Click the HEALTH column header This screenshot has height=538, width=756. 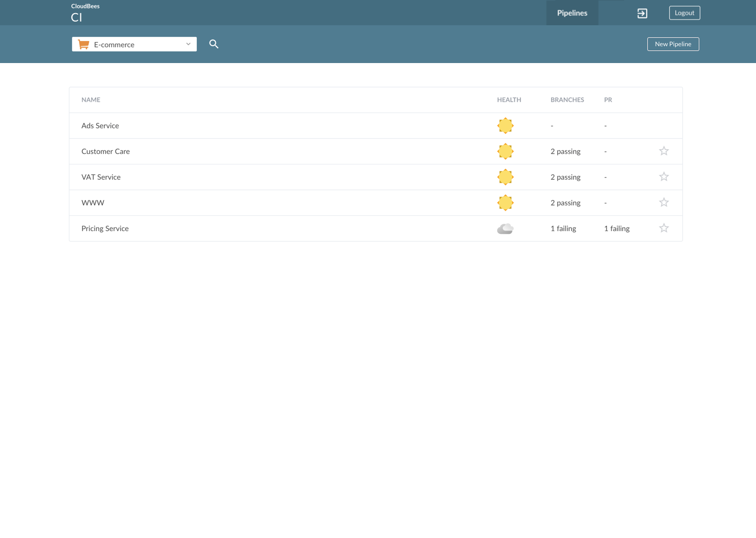point(509,100)
